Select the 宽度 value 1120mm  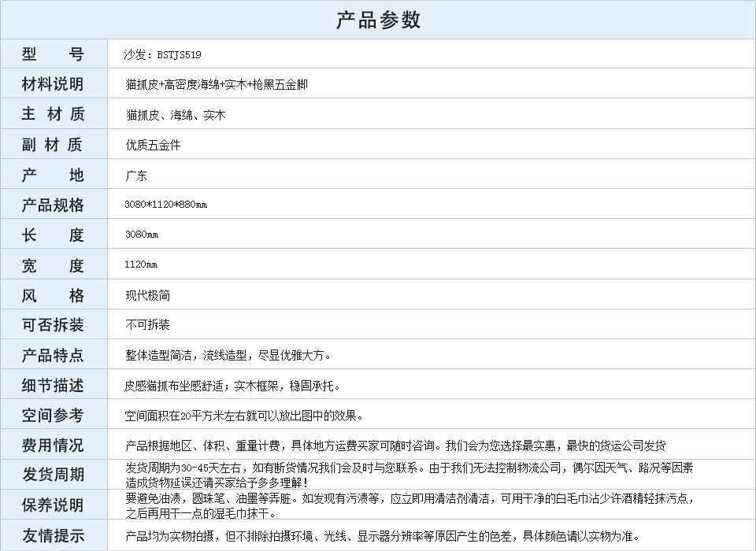pyautogui.click(x=141, y=264)
